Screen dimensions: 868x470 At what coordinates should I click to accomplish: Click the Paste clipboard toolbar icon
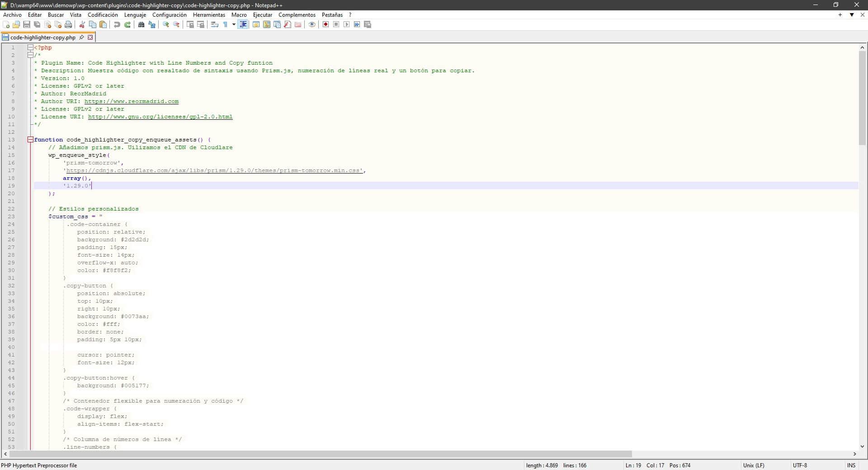coord(103,24)
